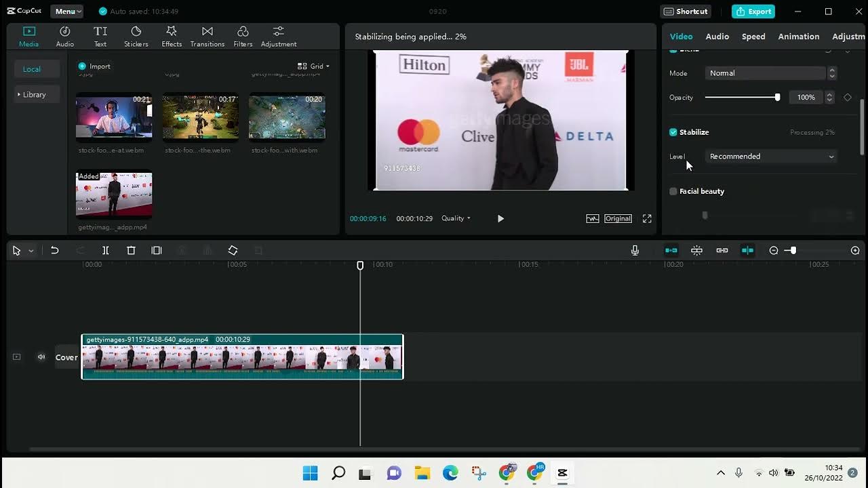This screenshot has width=868, height=488.
Task: Click the rotate icon in timeline toolbar
Action: pyautogui.click(x=233, y=251)
